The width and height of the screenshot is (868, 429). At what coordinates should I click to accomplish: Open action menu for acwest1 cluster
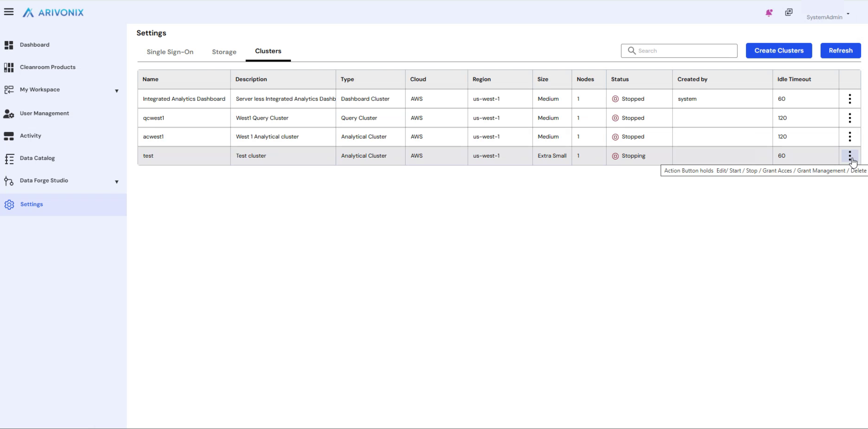849,136
